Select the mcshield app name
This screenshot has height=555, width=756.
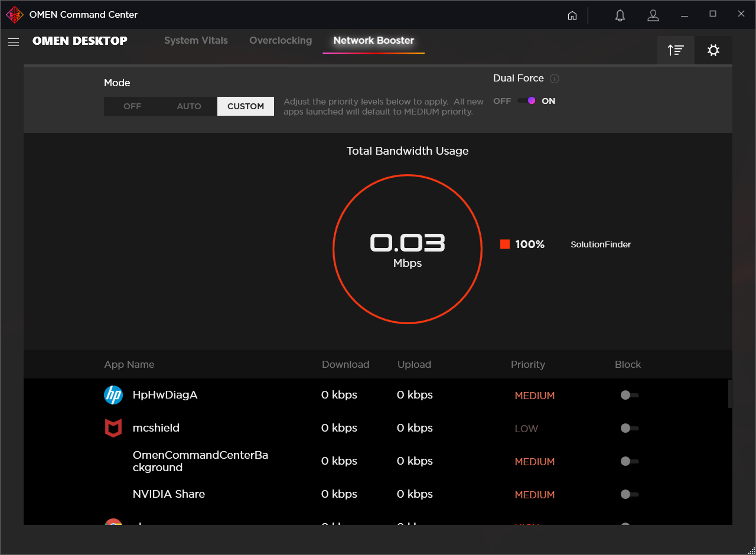[156, 428]
